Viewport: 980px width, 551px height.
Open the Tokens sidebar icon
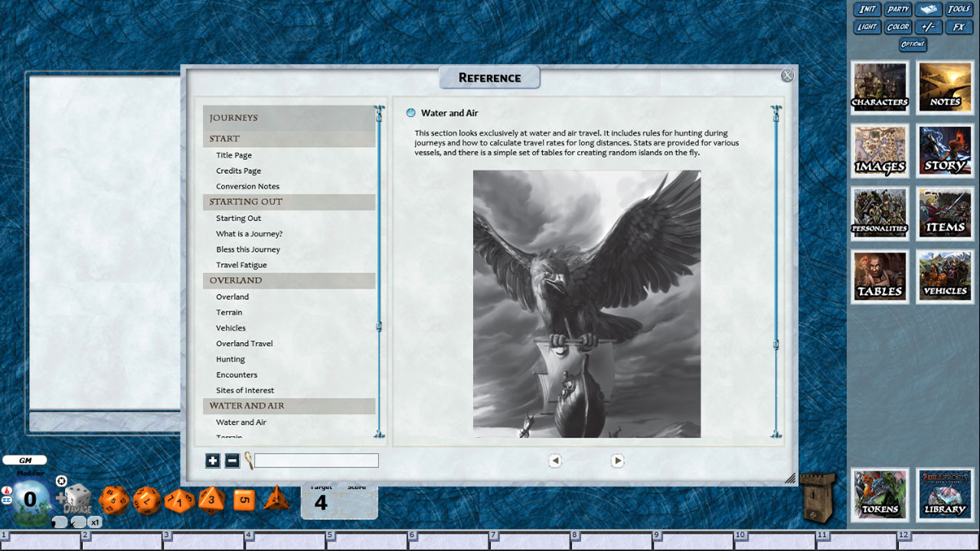[x=880, y=494]
